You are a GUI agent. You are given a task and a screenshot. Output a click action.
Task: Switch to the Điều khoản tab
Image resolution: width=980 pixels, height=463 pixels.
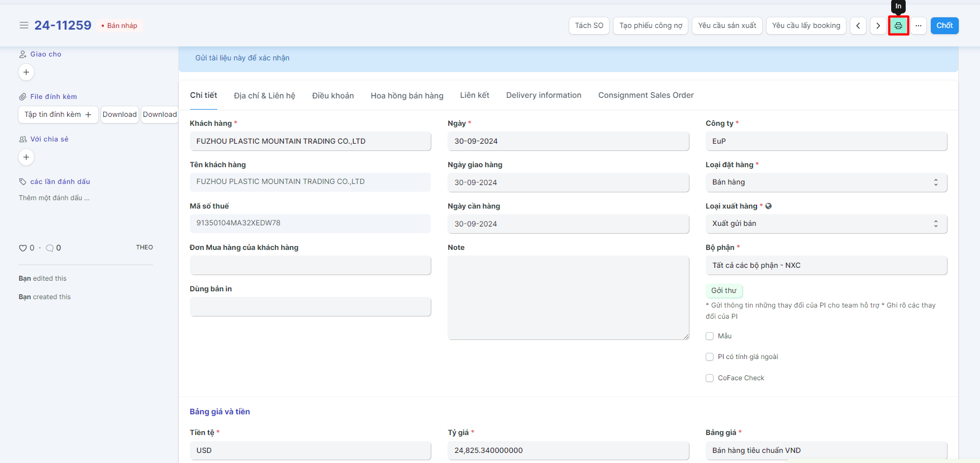[x=333, y=96]
